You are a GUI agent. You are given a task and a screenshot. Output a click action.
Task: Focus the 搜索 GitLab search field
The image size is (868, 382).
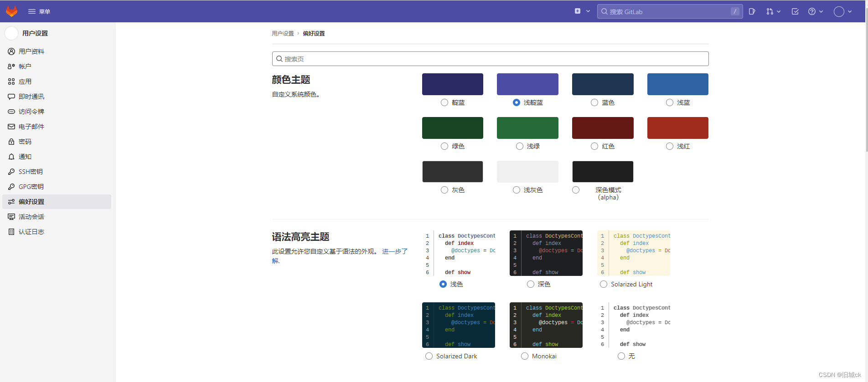(x=670, y=11)
